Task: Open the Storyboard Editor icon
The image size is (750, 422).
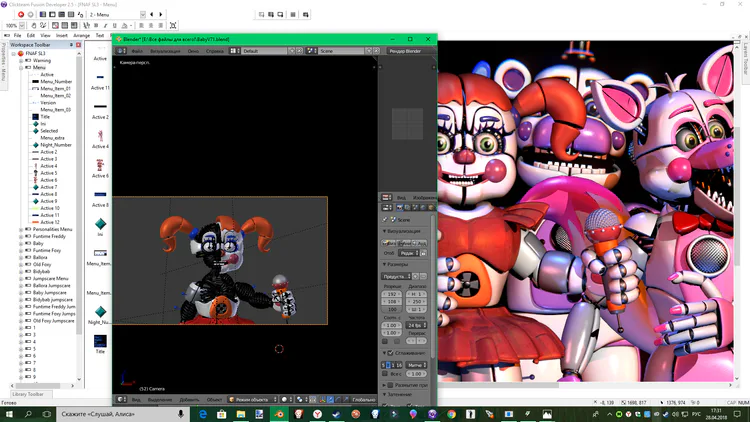Action: click(x=43, y=14)
